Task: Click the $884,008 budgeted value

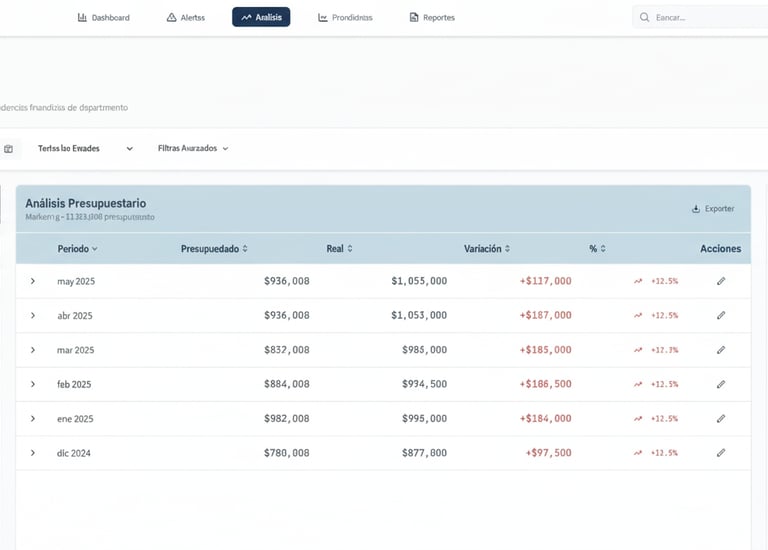Action: pos(287,384)
